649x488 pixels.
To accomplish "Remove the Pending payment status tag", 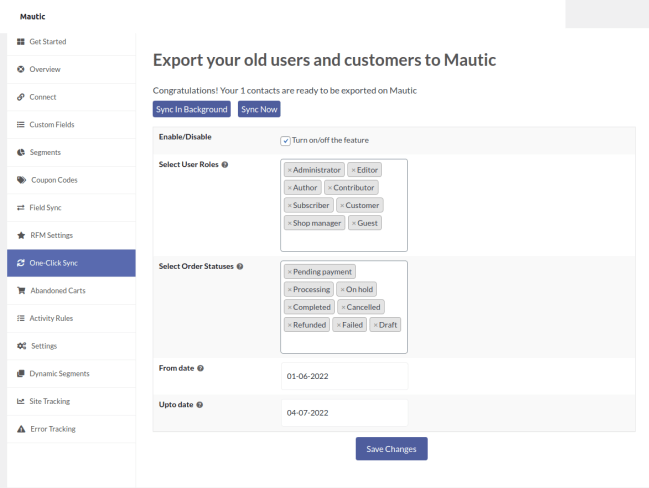I will 290,272.
